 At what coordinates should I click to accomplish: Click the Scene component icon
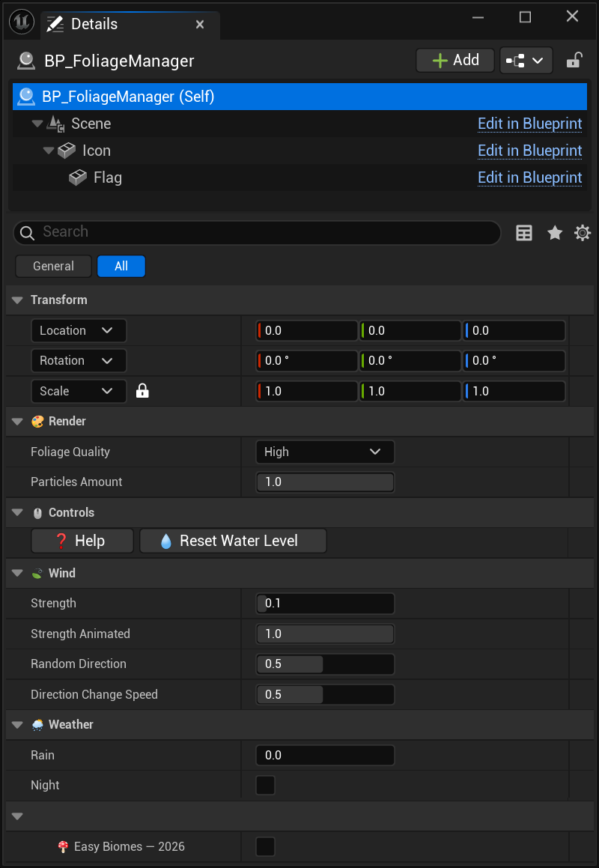(x=56, y=124)
